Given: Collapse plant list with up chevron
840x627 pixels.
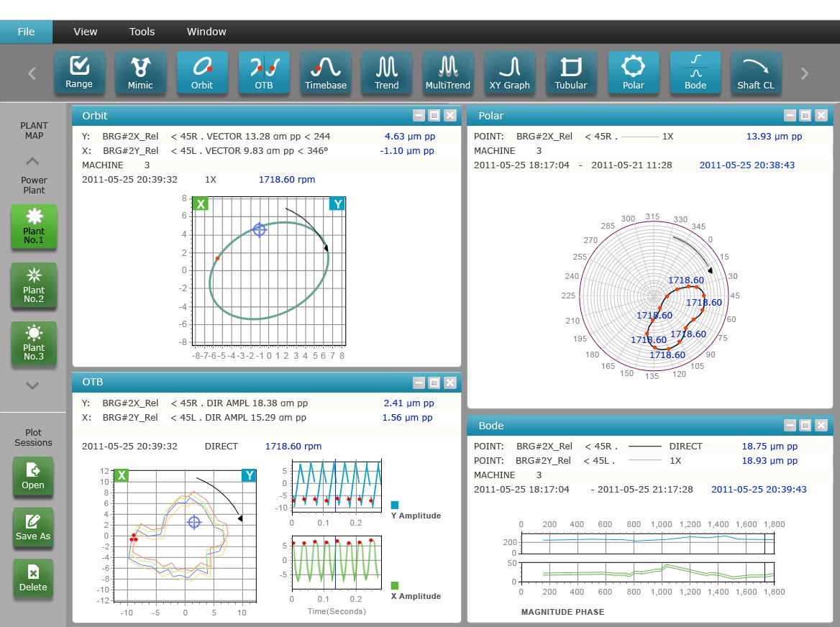Looking at the screenshot, I should click(x=32, y=161).
